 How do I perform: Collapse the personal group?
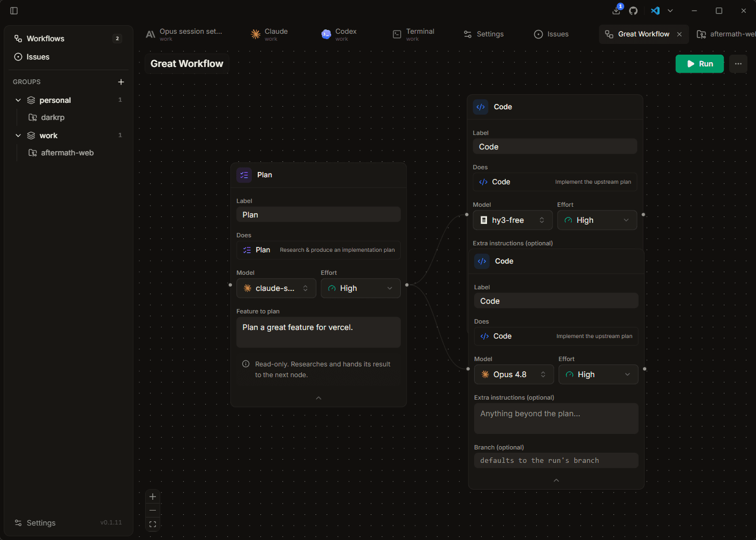(18, 100)
